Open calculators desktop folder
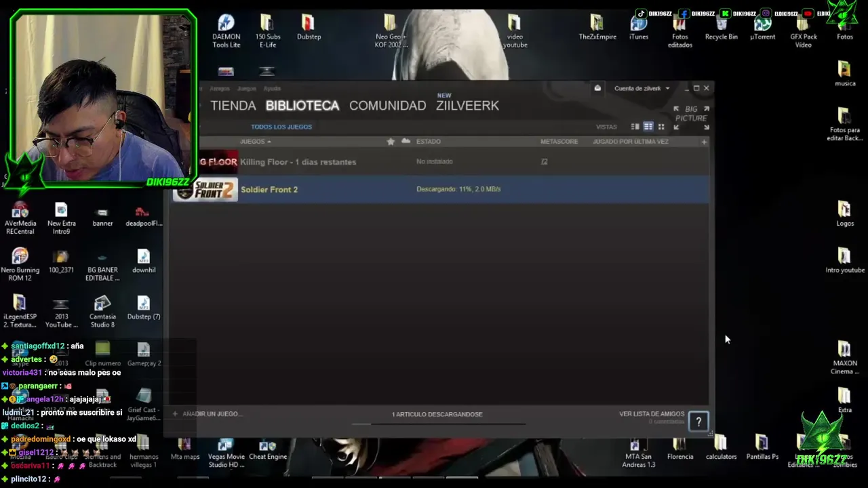868x488 pixels. [721, 449]
